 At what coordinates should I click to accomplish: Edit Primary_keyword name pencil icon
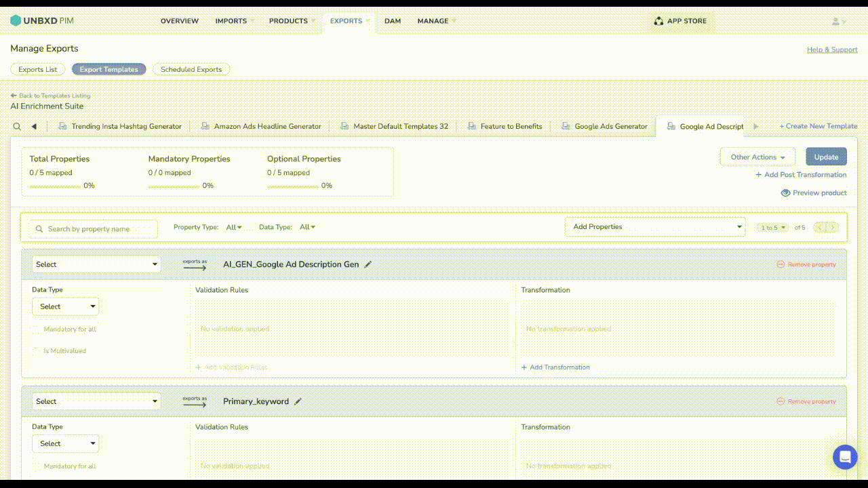[298, 401]
